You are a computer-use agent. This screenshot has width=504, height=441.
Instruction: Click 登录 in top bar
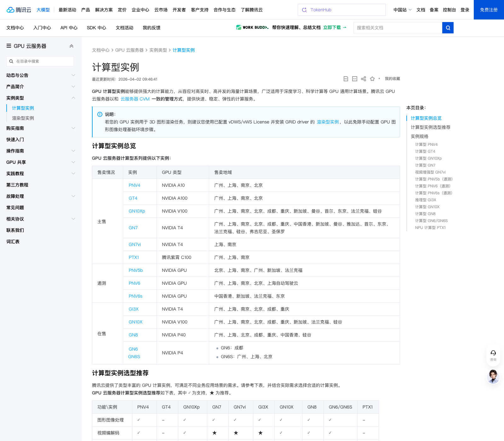(x=465, y=10)
